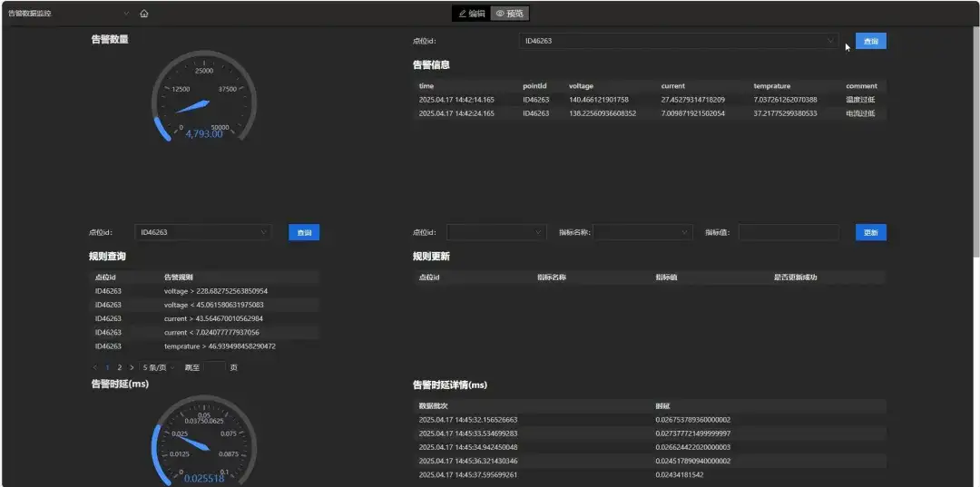Click the 告警数量 gauge value 4,793.00
The width and height of the screenshot is (980, 487).
[x=204, y=133]
